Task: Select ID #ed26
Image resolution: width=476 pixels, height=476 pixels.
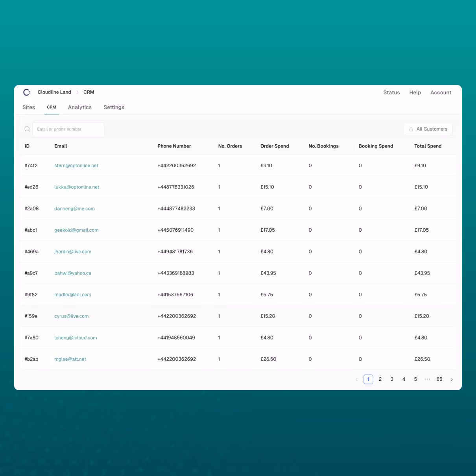Action: pyautogui.click(x=31, y=187)
